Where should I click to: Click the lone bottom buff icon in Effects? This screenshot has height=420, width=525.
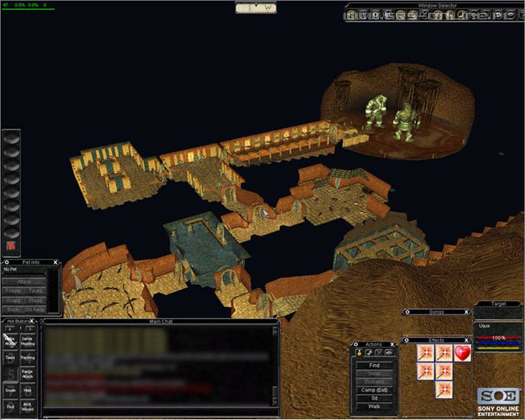tap(444, 390)
